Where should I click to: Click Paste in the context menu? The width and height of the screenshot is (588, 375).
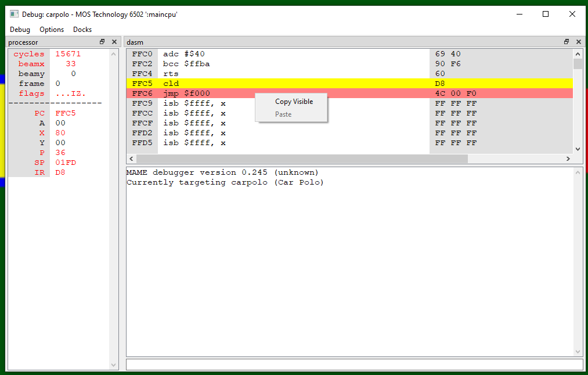pos(283,114)
